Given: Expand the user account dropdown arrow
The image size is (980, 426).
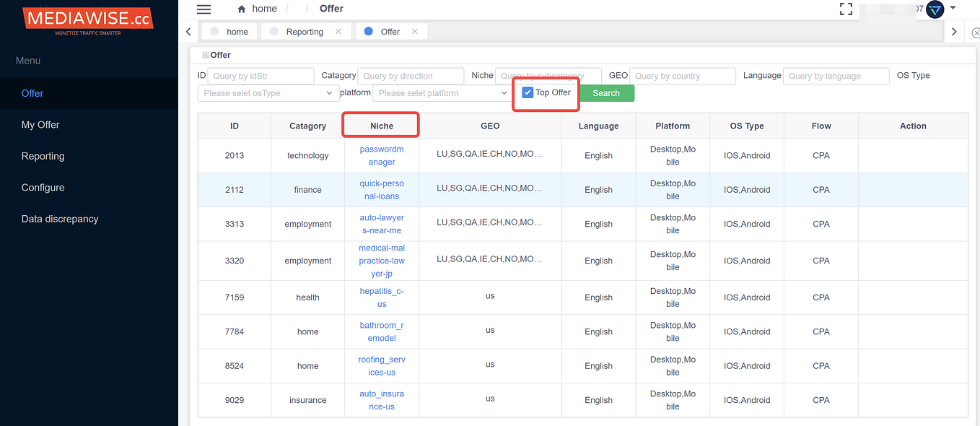Looking at the screenshot, I should tap(953, 8).
